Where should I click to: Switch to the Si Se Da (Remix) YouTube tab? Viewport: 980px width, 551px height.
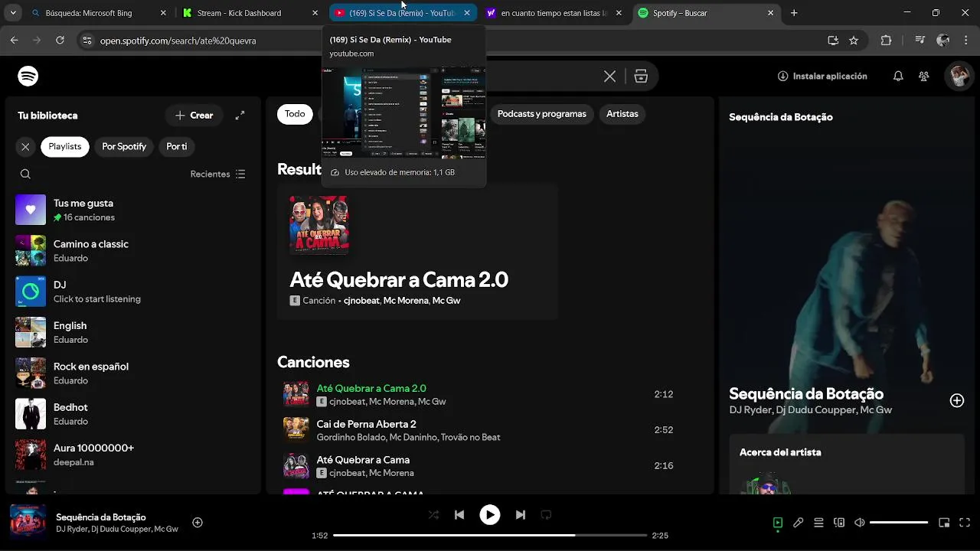click(x=401, y=13)
